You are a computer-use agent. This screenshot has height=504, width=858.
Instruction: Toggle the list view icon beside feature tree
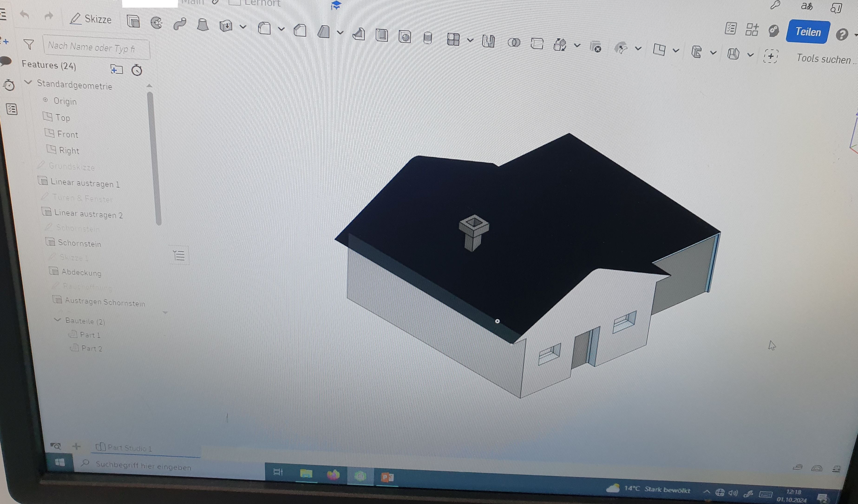pyautogui.click(x=179, y=255)
